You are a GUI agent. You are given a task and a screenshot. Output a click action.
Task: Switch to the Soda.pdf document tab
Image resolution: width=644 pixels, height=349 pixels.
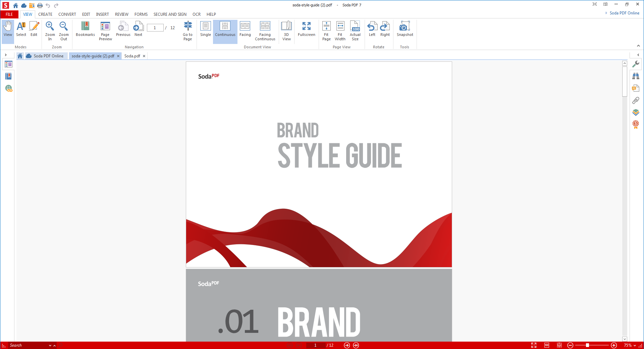[x=132, y=56]
